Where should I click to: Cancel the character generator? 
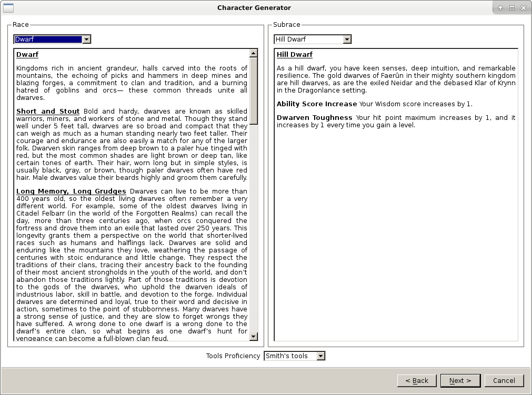tap(504, 380)
